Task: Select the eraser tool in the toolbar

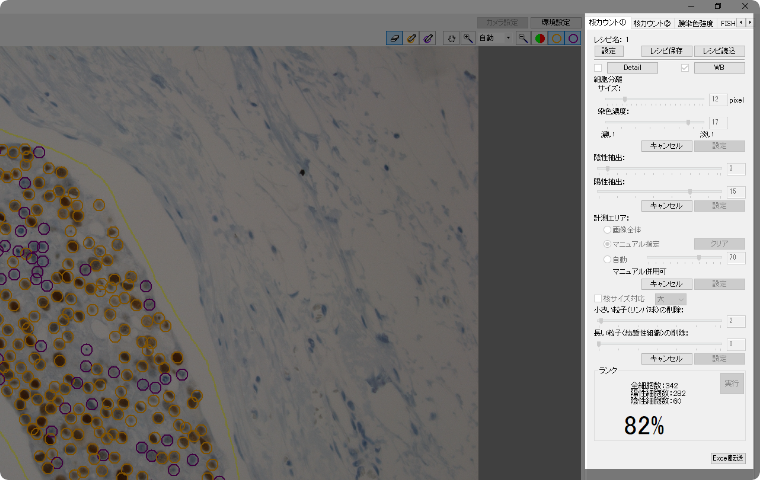Action: point(395,38)
